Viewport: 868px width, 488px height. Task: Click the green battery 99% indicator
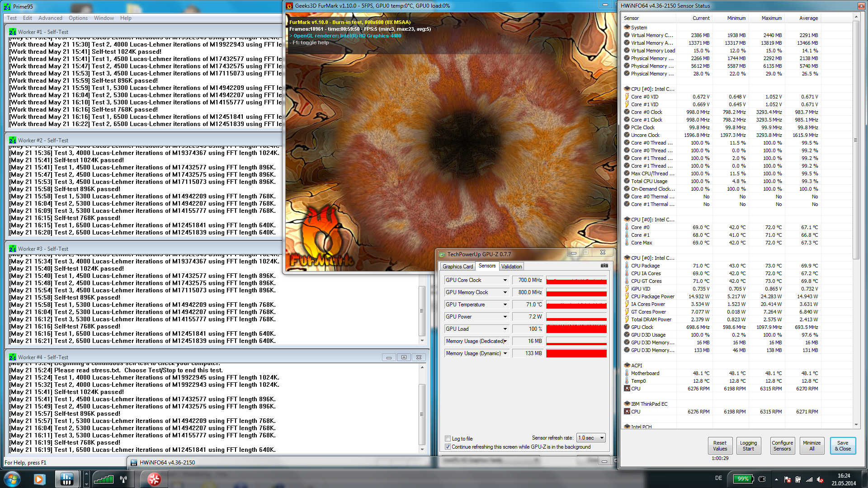pyautogui.click(x=743, y=479)
